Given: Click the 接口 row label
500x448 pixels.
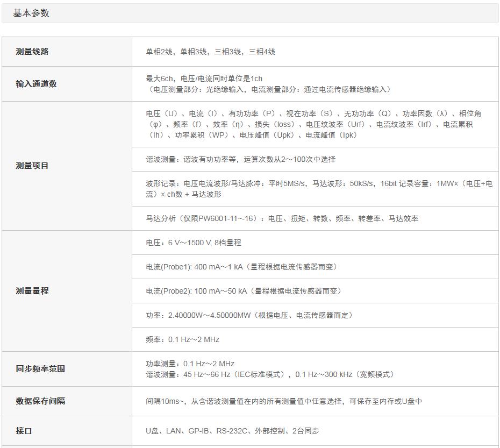Looking at the screenshot, I should (24, 431).
